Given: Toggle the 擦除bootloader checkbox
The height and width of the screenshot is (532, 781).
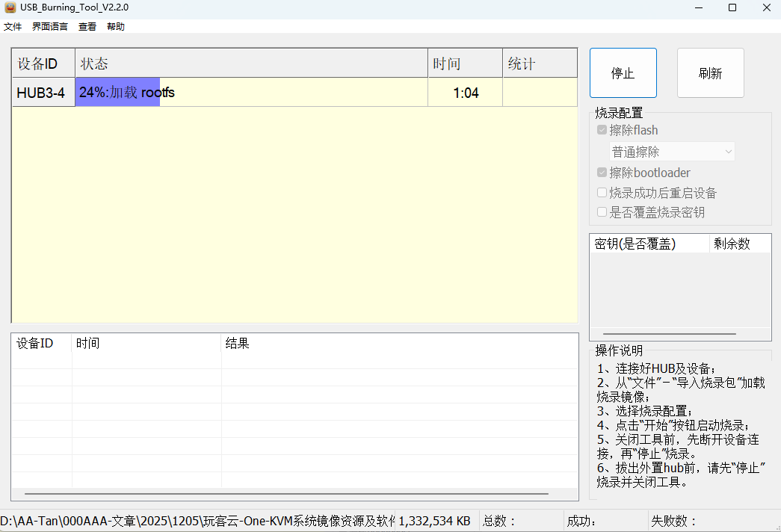Looking at the screenshot, I should (602, 173).
